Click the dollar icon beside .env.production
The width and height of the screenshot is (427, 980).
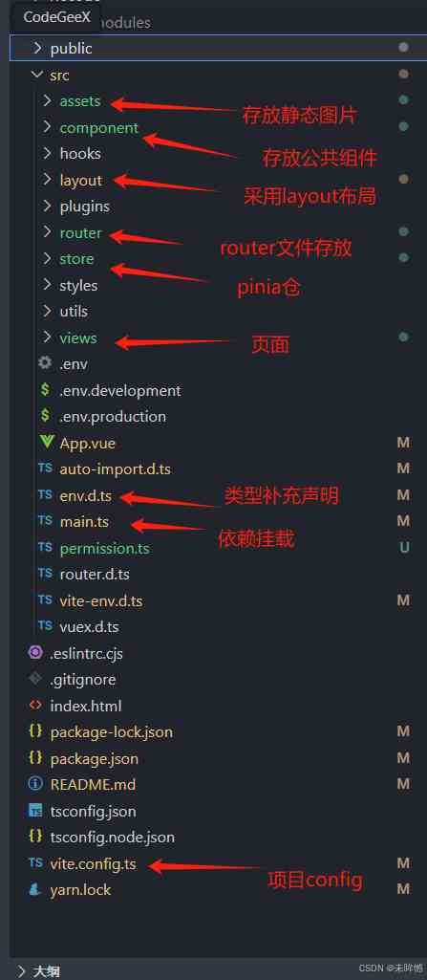tap(45, 416)
